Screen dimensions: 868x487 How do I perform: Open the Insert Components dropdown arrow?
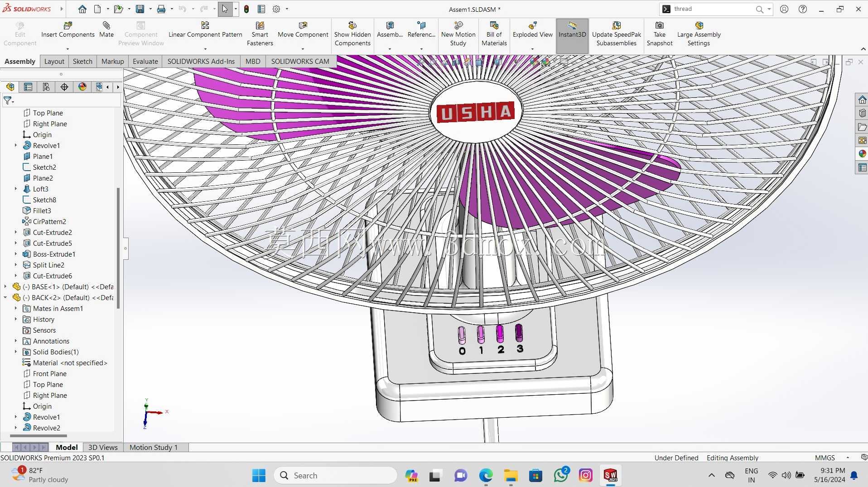68,49
